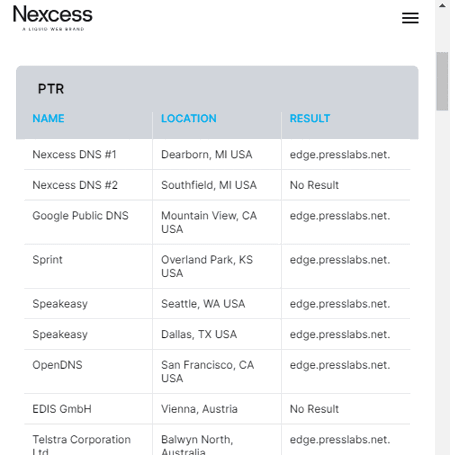Click Dearborn, MI USA location cell
450x455 pixels.
tap(207, 155)
